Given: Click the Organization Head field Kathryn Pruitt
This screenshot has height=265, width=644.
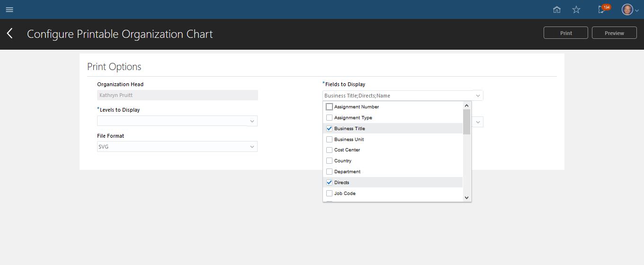Looking at the screenshot, I should pyautogui.click(x=178, y=95).
